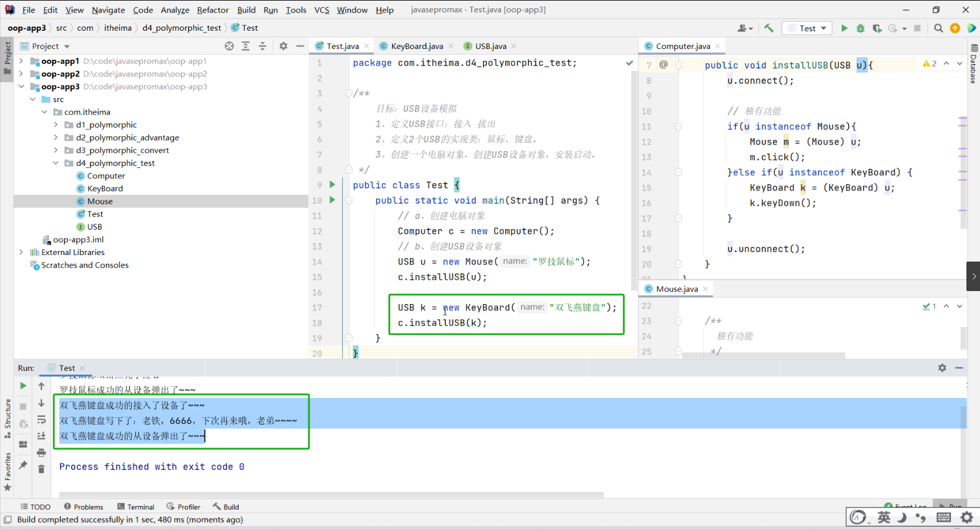Image resolution: width=980 pixels, height=529 pixels.
Task: Open Search Everywhere magnifier icon
Action: 938,28
